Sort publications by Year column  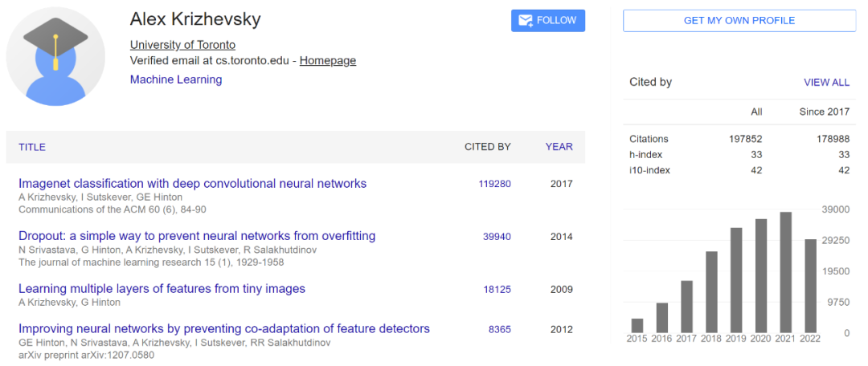559,147
